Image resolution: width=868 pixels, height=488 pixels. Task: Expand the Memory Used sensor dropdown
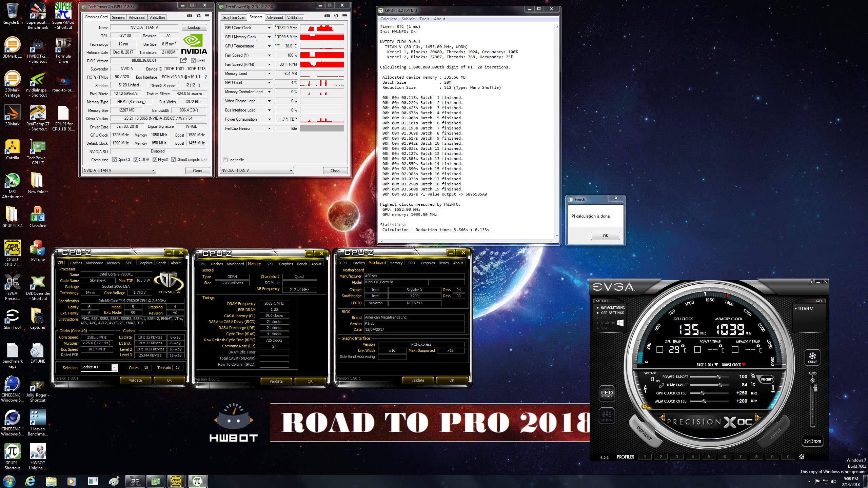click(269, 74)
